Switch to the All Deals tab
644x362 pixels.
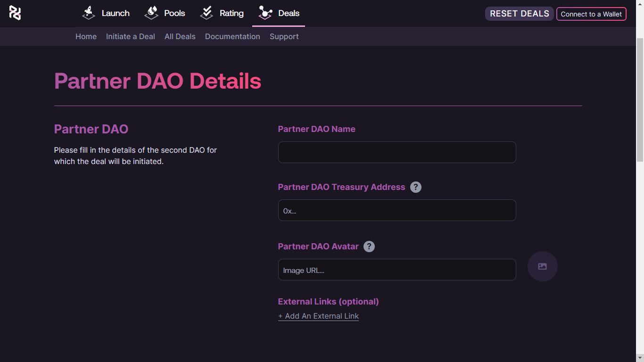tap(180, 36)
